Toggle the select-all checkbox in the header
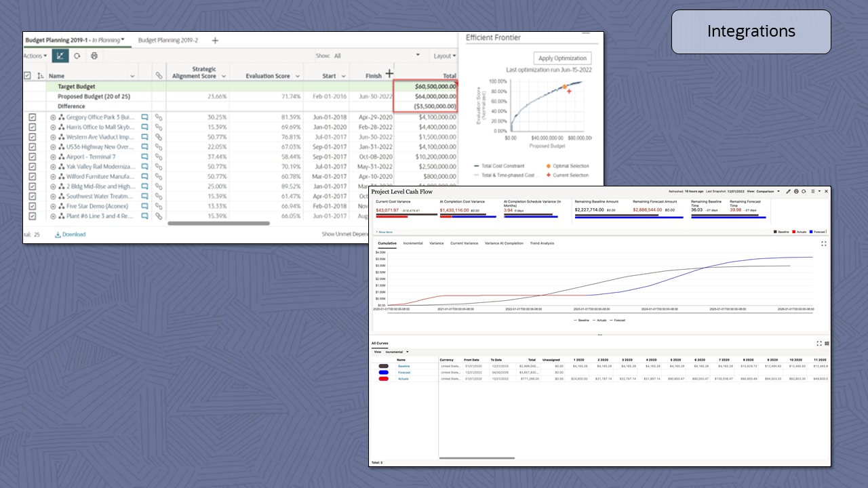 tap(27, 75)
